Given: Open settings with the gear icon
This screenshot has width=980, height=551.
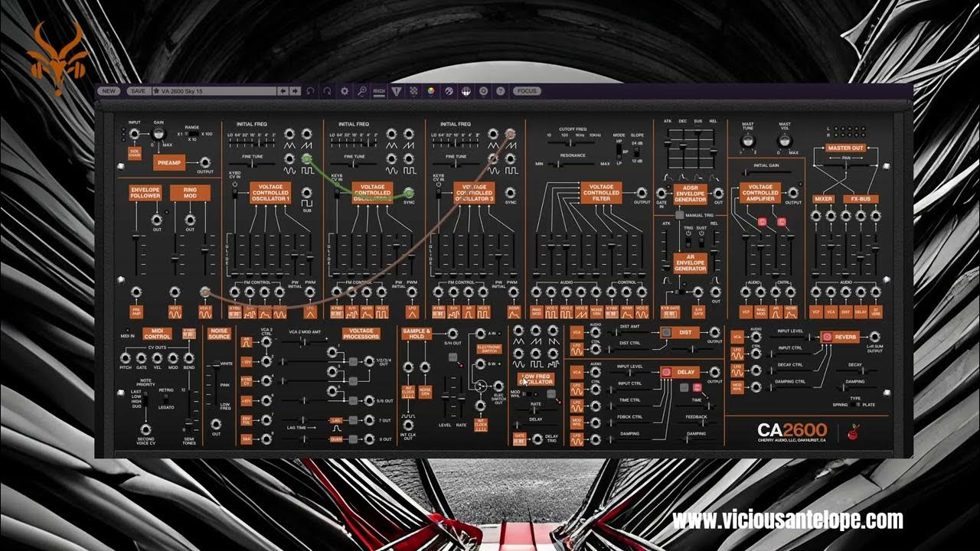Looking at the screenshot, I should (x=345, y=91).
